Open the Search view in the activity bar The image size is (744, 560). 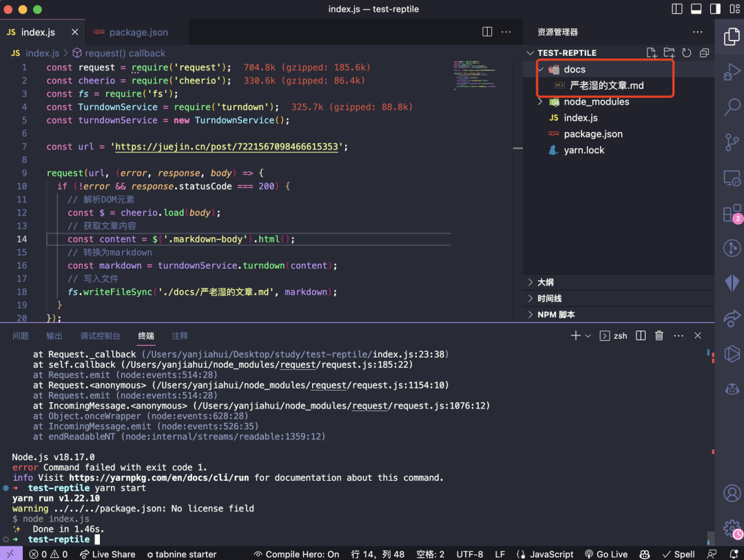731,107
